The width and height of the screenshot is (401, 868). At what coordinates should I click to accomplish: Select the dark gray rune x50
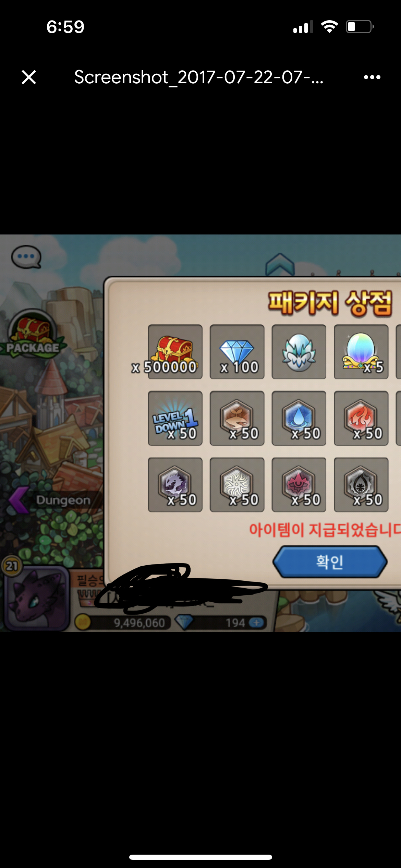pyautogui.click(x=361, y=485)
